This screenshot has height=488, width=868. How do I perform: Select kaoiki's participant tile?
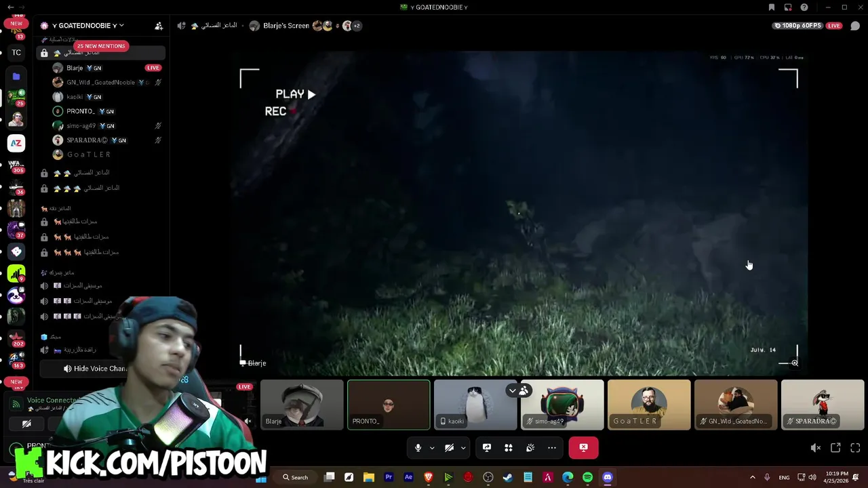point(475,405)
